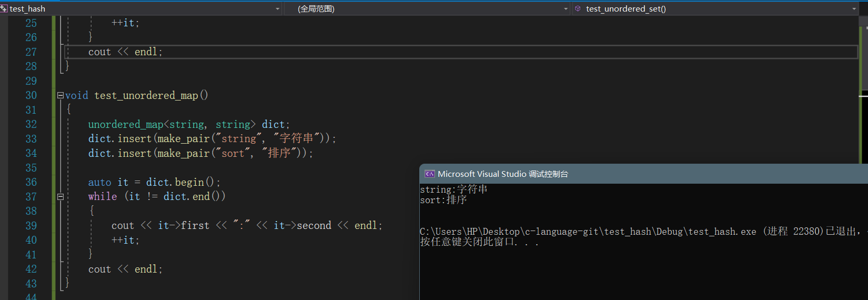Click line number 42 in the gutter
This screenshot has height=300, width=868.
click(31, 269)
